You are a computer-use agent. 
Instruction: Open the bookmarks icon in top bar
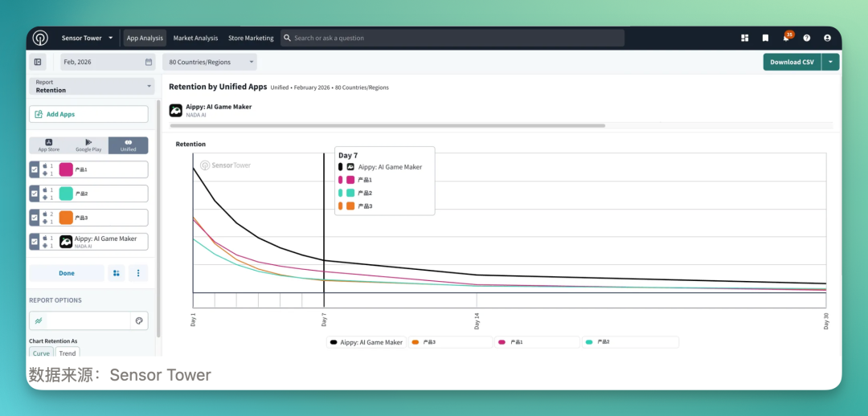coord(765,39)
